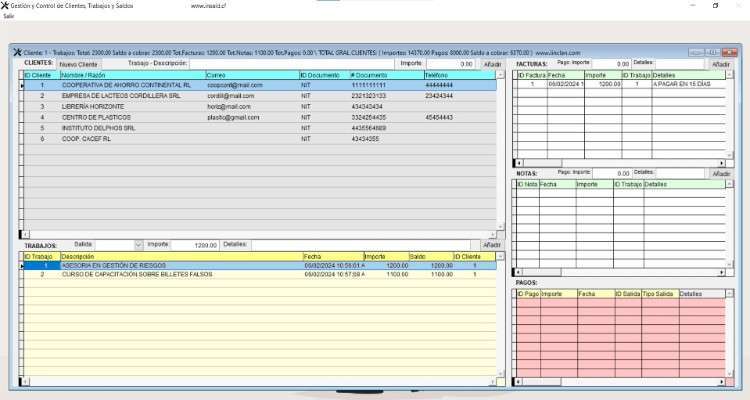
Task: Select the COOPERATIVA DE AHORRO CONTINENTAL RL row
Action: pos(126,86)
